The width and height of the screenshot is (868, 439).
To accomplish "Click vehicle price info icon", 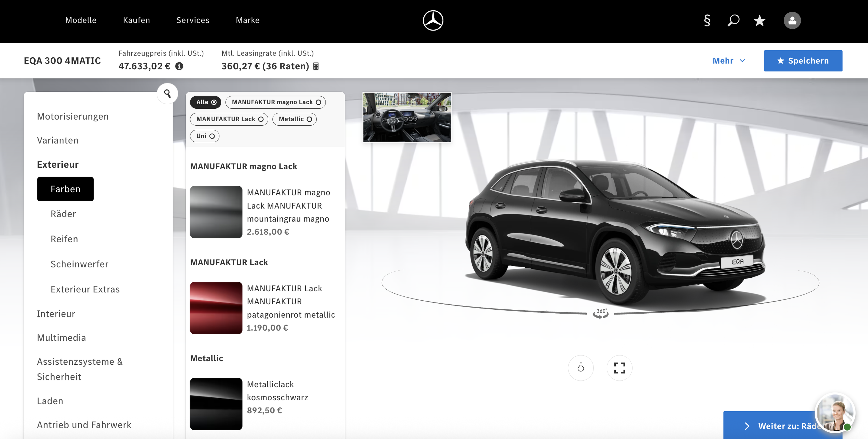I will [179, 66].
